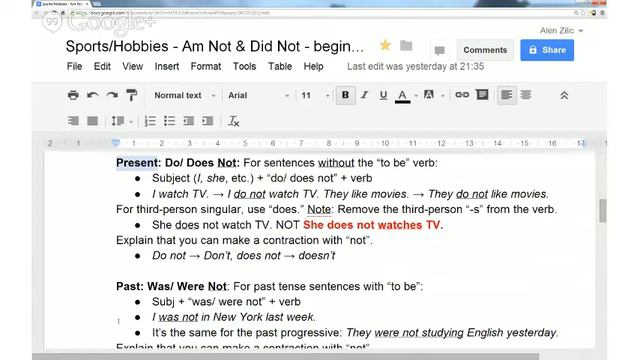The image size is (640, 360).
Task: Click the Decrease indent icon
Action: coord(189,121)
